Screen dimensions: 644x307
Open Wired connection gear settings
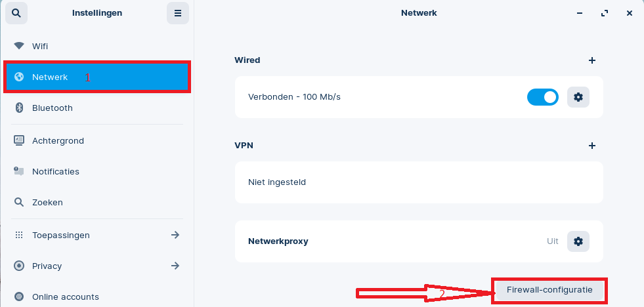tap(578, 97)
